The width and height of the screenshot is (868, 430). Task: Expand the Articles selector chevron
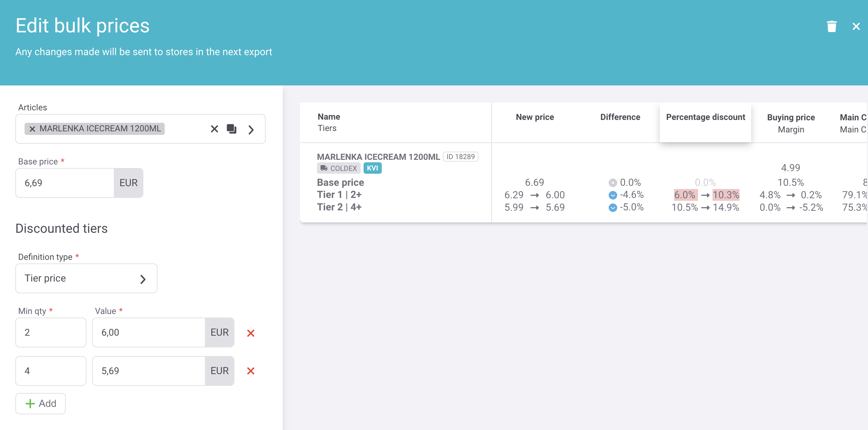pyautogui.click(x=251, y=130)
